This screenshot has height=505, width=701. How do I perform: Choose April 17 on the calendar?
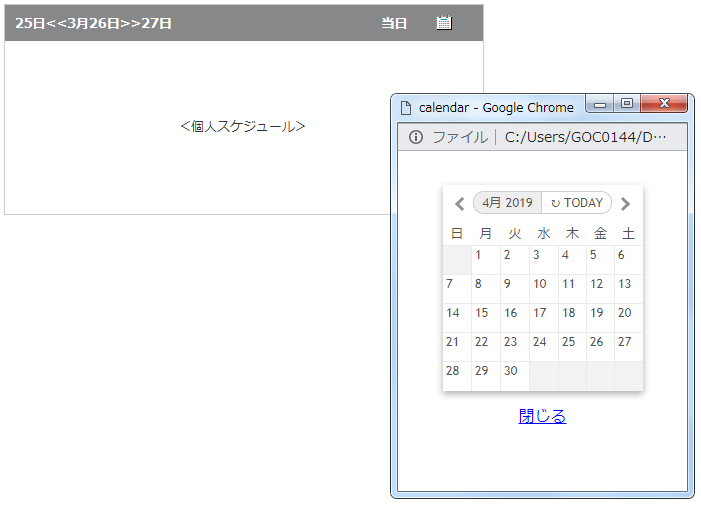pos(542,318)
